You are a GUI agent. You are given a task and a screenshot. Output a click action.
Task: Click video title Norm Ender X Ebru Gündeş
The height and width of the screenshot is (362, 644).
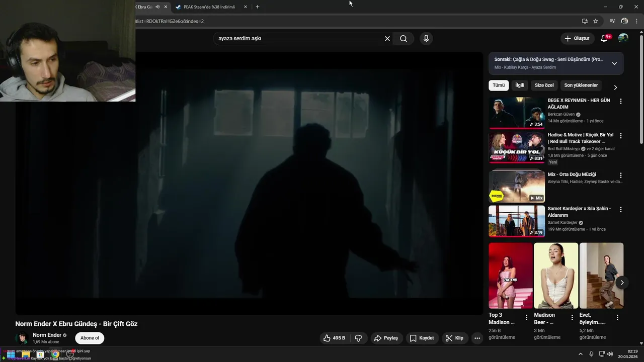click(x=76, y=324)
